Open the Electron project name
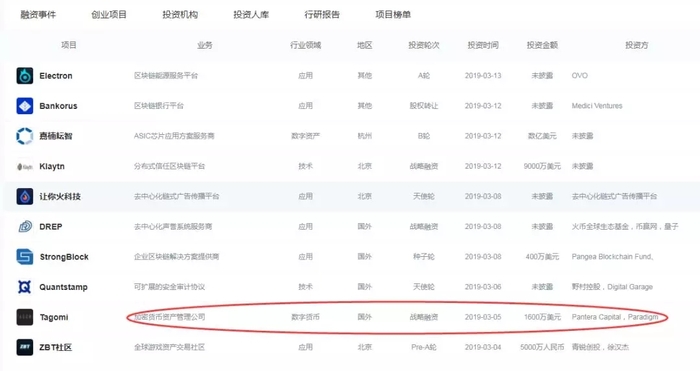The image size is (700, 371). 56,76
